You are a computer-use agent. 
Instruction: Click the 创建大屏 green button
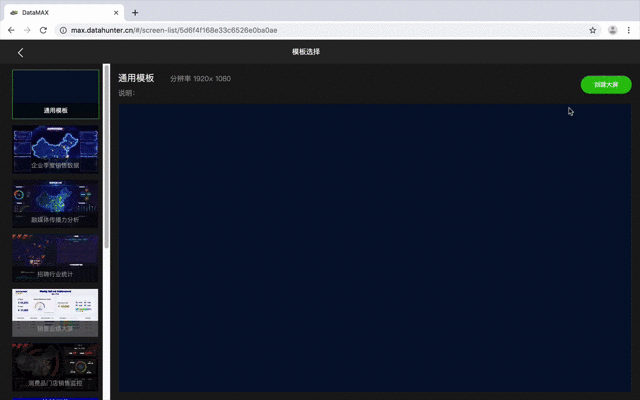(606, 84)
